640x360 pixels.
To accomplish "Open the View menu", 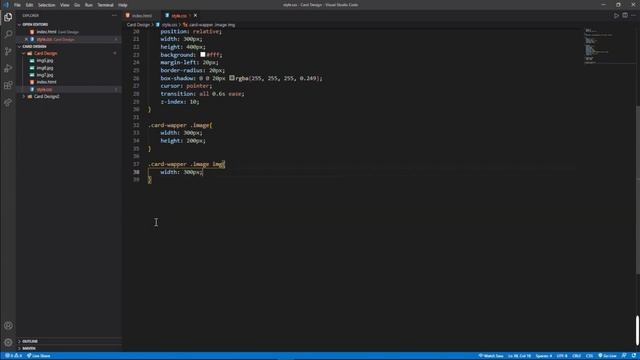I will click(64, 5).
